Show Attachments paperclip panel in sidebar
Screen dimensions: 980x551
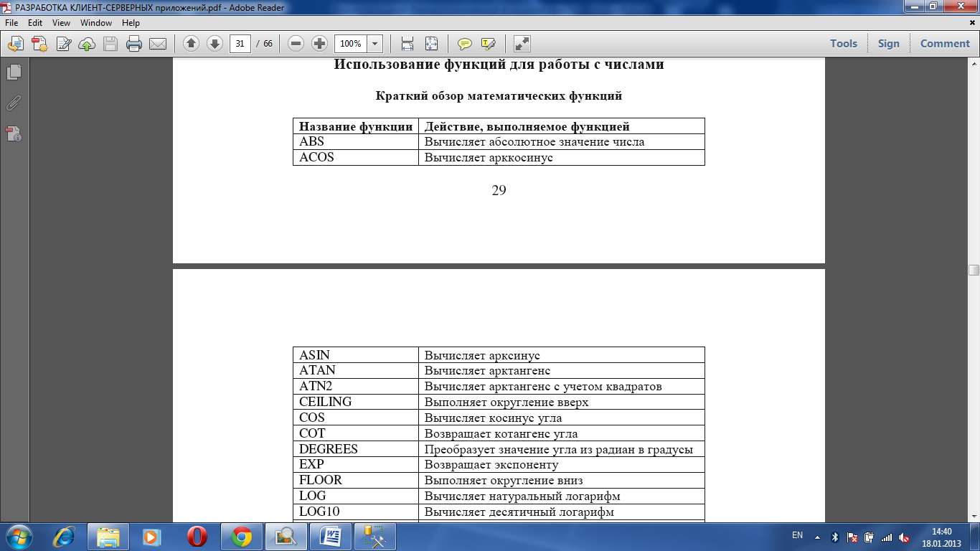(x=14, y=103)
